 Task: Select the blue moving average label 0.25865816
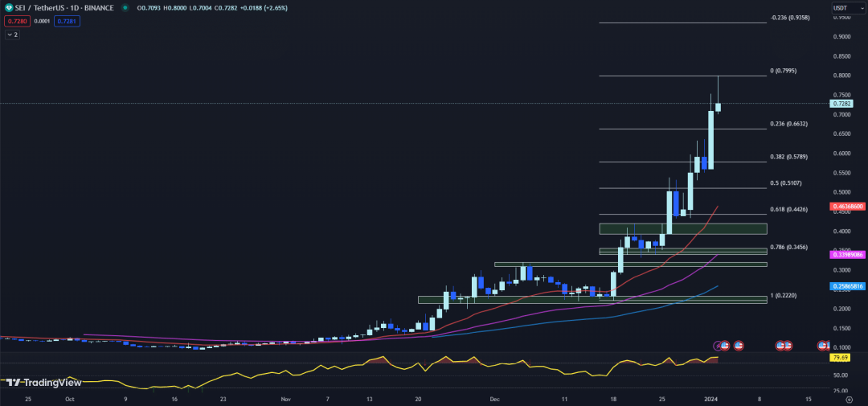point(847,286)
